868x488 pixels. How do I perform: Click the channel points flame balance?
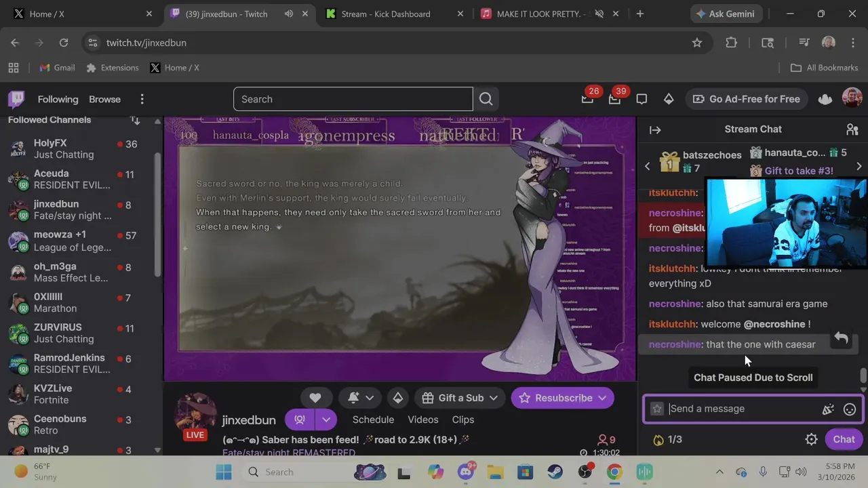pyautogui.click(x=667, y=439)
